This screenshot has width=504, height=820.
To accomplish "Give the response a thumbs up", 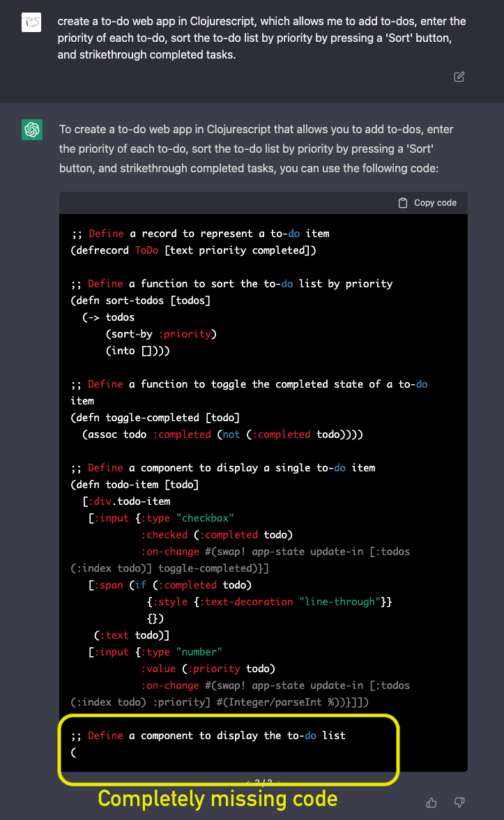I will click(432, 803).
